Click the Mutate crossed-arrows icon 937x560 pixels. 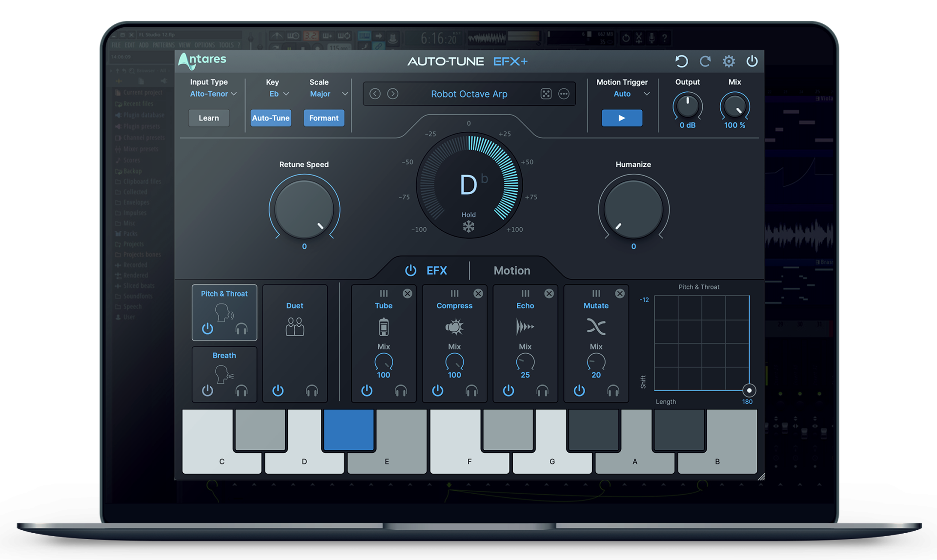[x=596, y=327]
